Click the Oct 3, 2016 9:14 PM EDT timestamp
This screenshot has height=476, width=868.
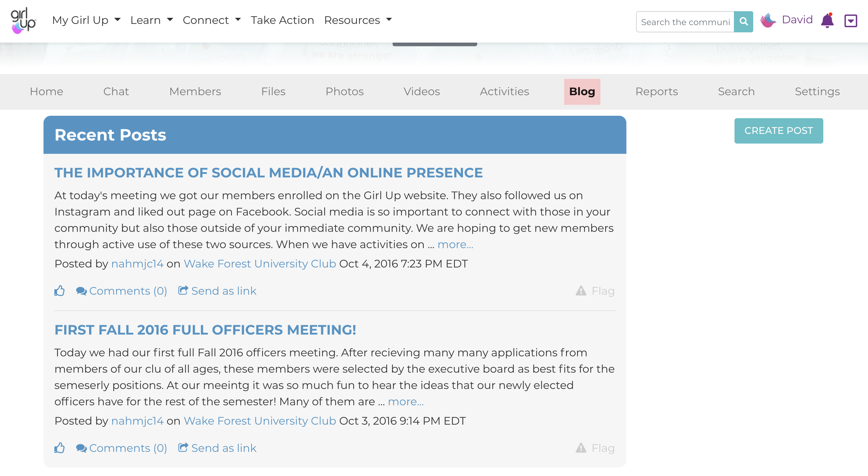[x=402, y=421]
